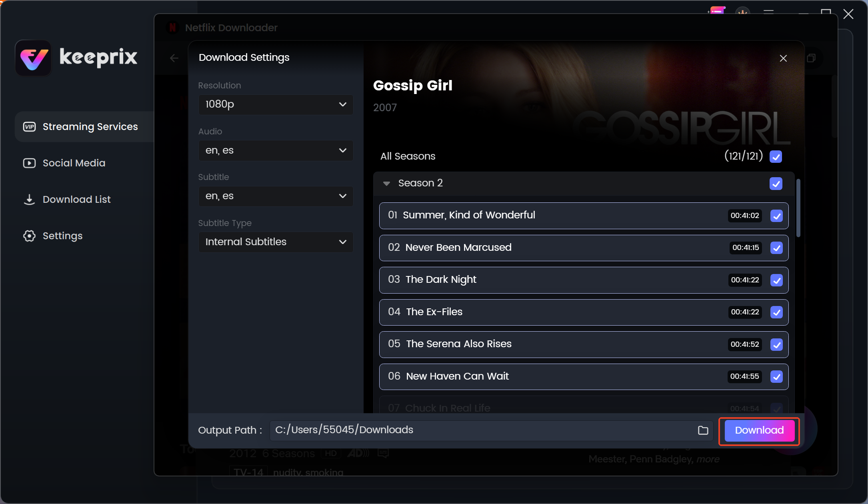
Task: Uncheck episode 06 New Haven Can Wait
Action: tap(776, 377)
